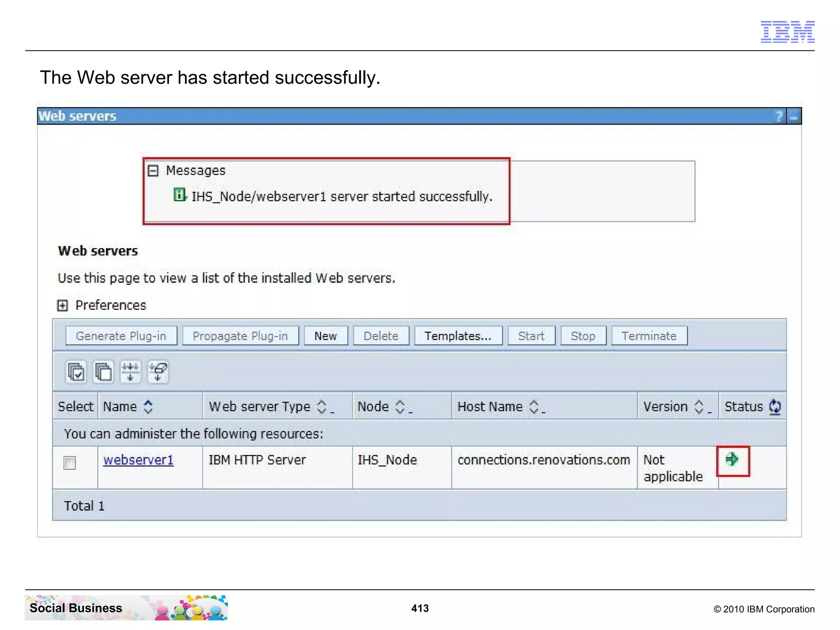The image size is (840, 630).
Task: Click the Select All rows icon
Action: (76, 372)
